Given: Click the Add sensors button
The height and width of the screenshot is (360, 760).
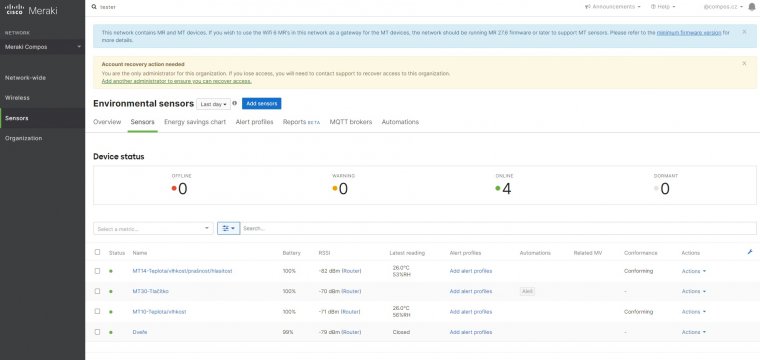Looking at the screenshot, I should tap(262, 104).
